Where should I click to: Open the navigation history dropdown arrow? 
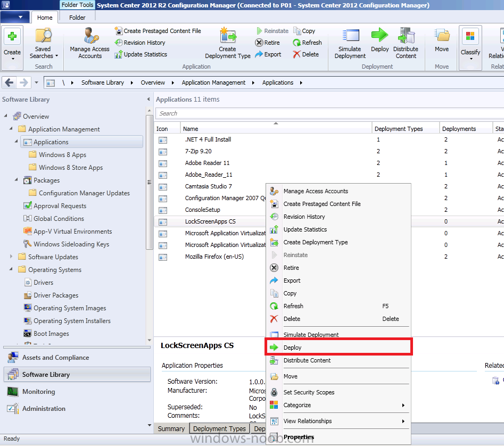[36, 82]
